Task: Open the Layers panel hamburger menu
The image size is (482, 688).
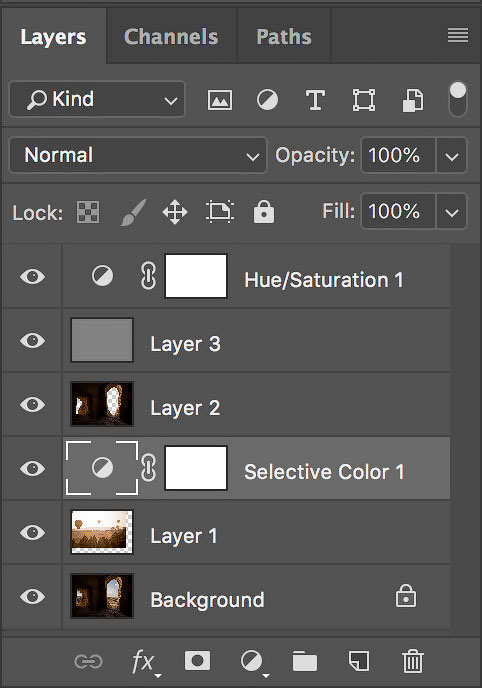Action: pyautogui.click(x=458, y=36)
